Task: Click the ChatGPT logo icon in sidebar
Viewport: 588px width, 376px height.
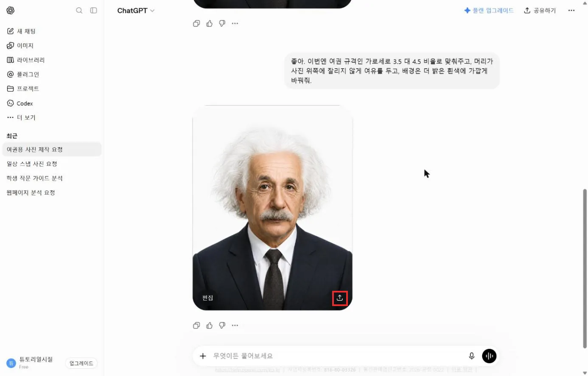Action: [x=11, y=11]
